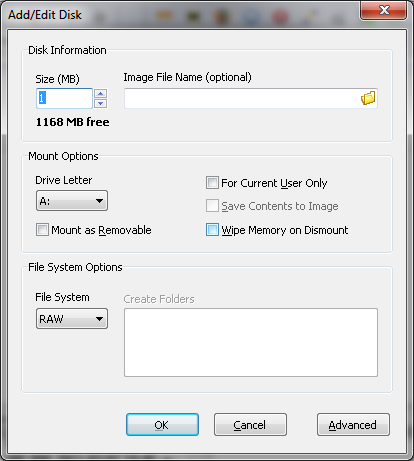Enable Mount as Removable checkbox
Image resolution: width=414 pixels, height=461 pixels.
42,230
